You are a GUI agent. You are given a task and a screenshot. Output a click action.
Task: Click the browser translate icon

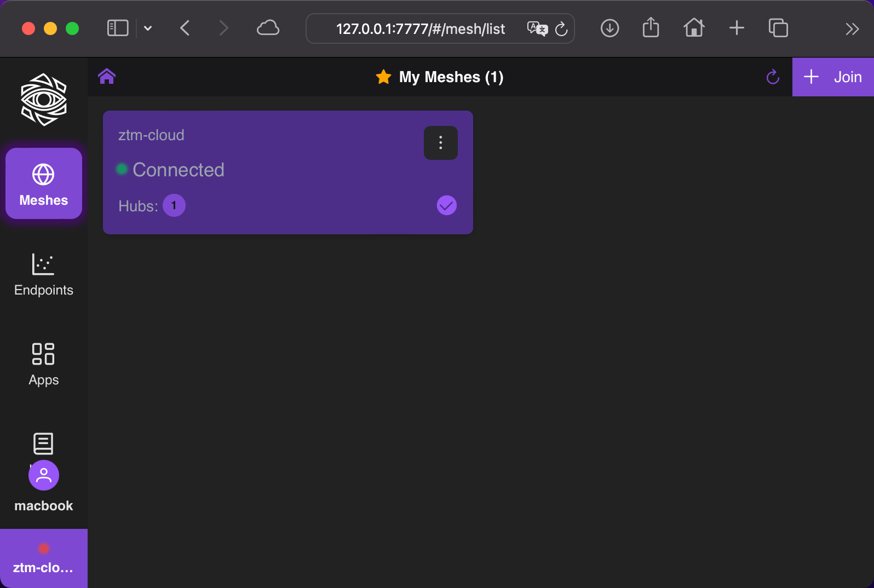point(537,28)
